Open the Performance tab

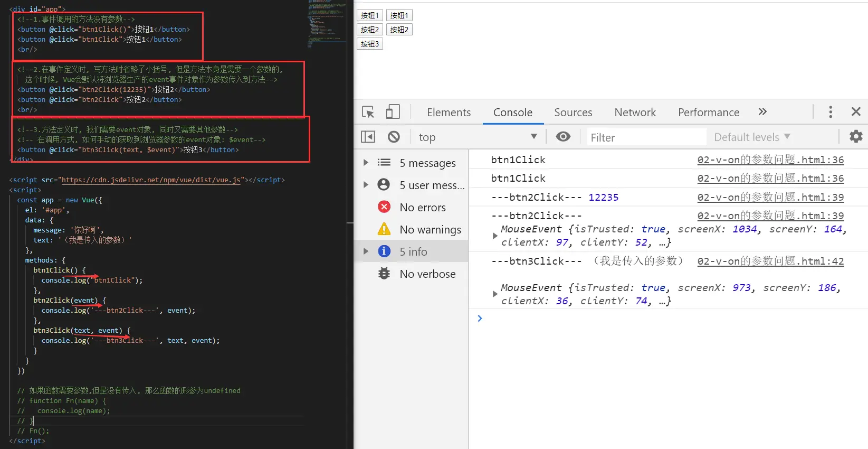point(708,113)
